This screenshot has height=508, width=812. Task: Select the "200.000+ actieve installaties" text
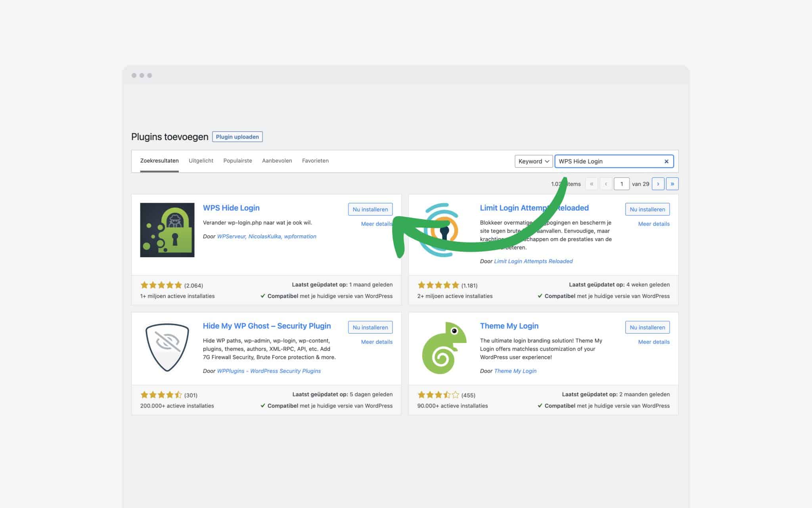click(x=177, y=406)
